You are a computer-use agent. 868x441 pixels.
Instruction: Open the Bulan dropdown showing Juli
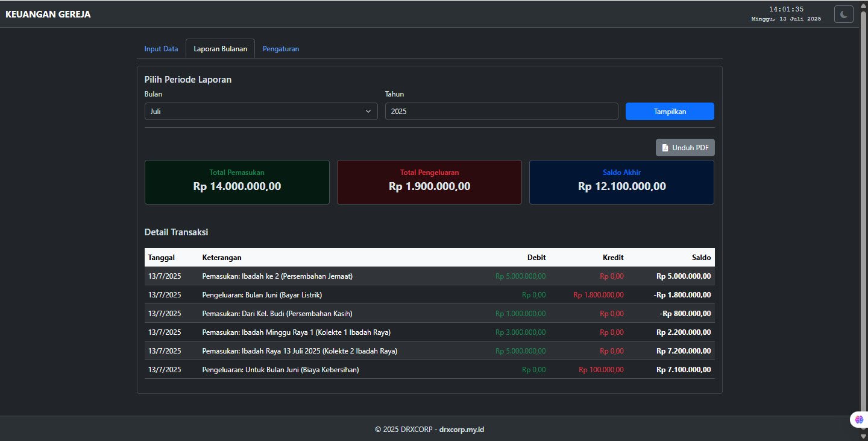coord(261,112)
